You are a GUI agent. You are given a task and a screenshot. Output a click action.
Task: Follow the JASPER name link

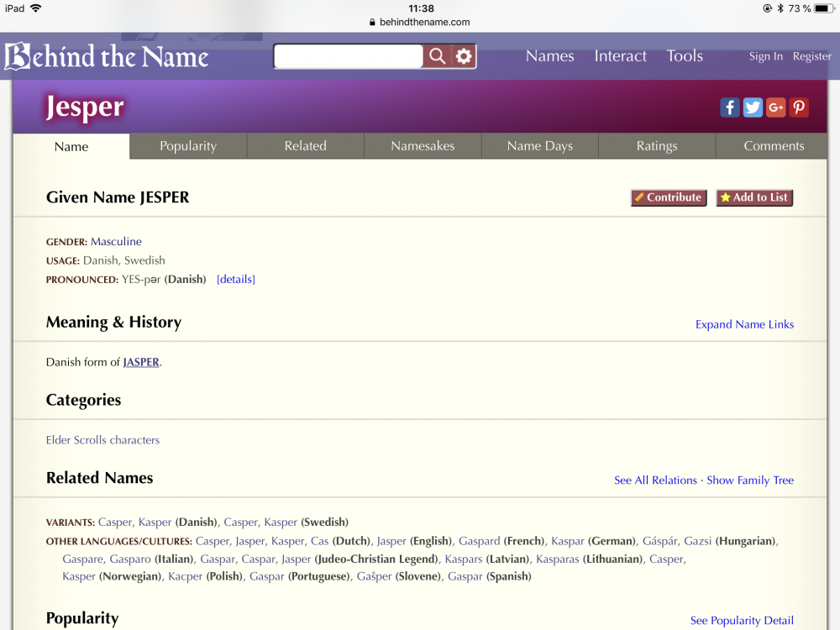point(140,362)
